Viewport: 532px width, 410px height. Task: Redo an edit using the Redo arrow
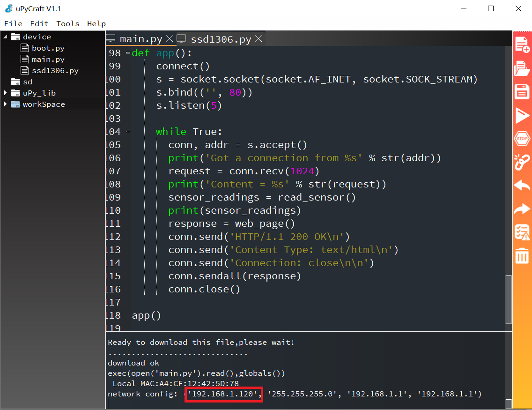pos(522,209)
